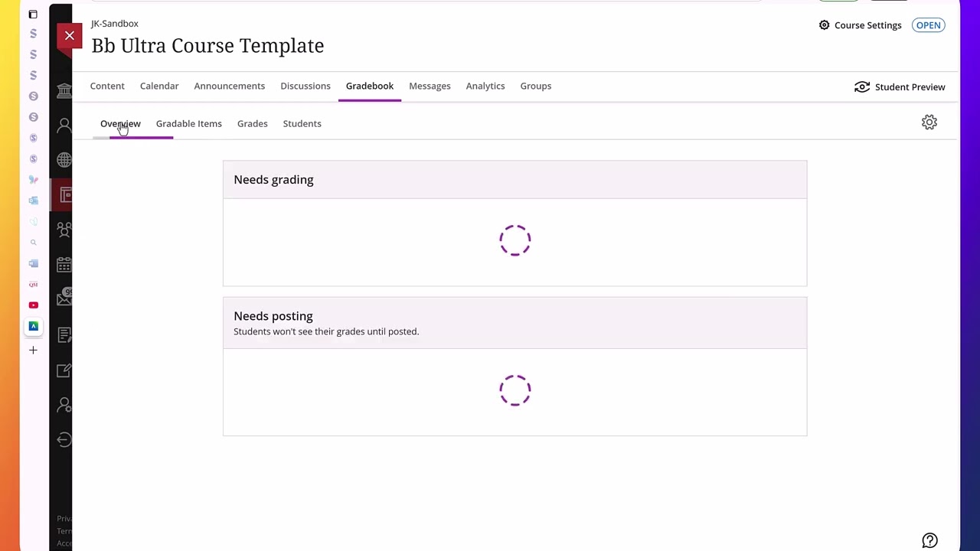This screenshot has width=980, height=551.
Task: Open the Calendar icon in Blackboard sidebar
Action: tap(64, 265)
